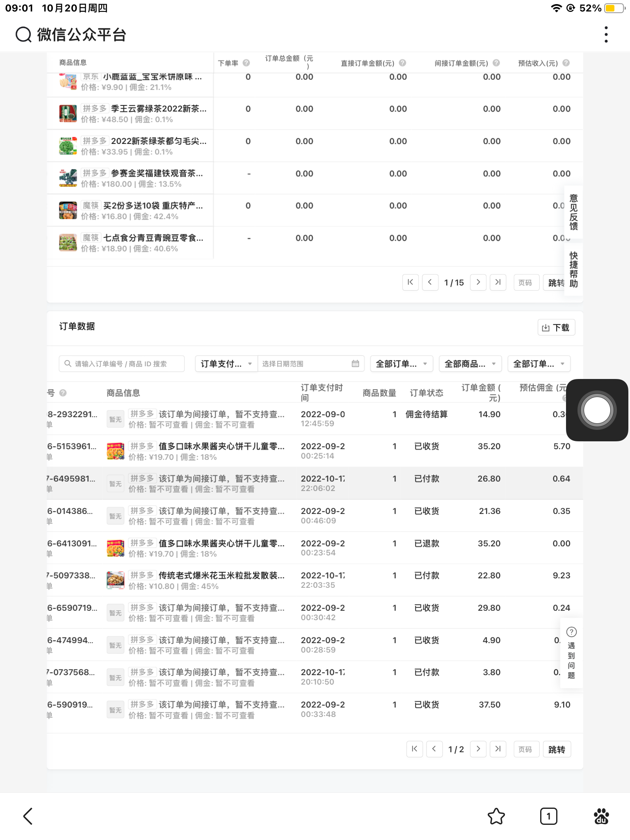Go to next page of product table
The image size is (630, 840).
tap(478, 282)
